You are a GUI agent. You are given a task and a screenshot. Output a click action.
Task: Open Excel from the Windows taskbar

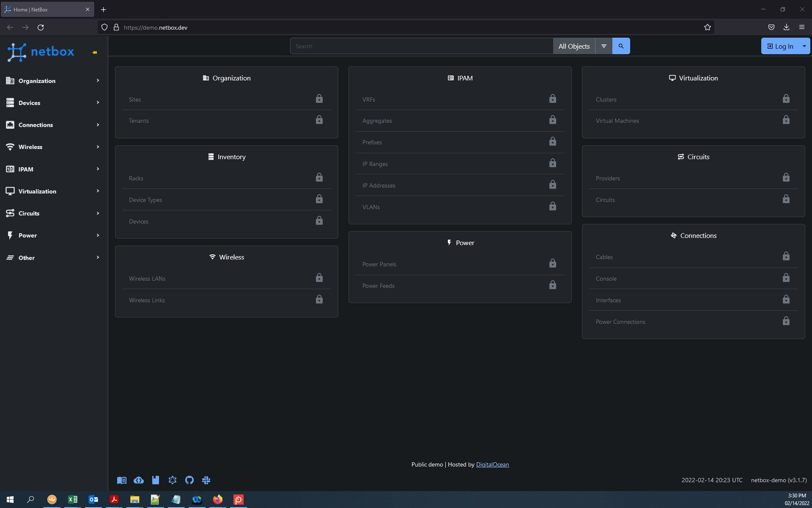click(73, 500)
